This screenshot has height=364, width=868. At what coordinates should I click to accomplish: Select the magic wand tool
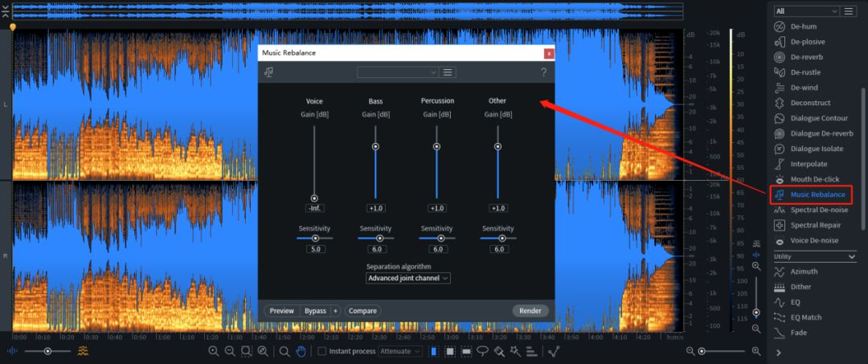(515, 351)
